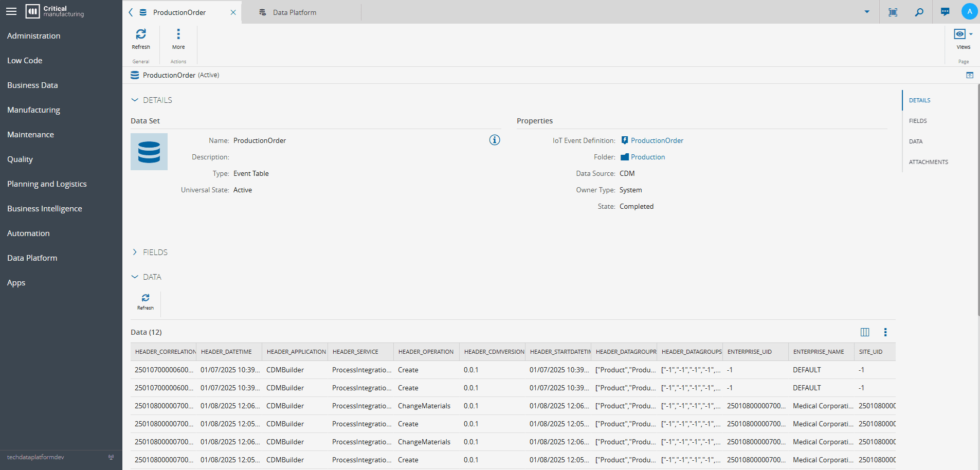Open the column chooser icon for Data grid
Viewport: 980px width, 470px height.
865,332
